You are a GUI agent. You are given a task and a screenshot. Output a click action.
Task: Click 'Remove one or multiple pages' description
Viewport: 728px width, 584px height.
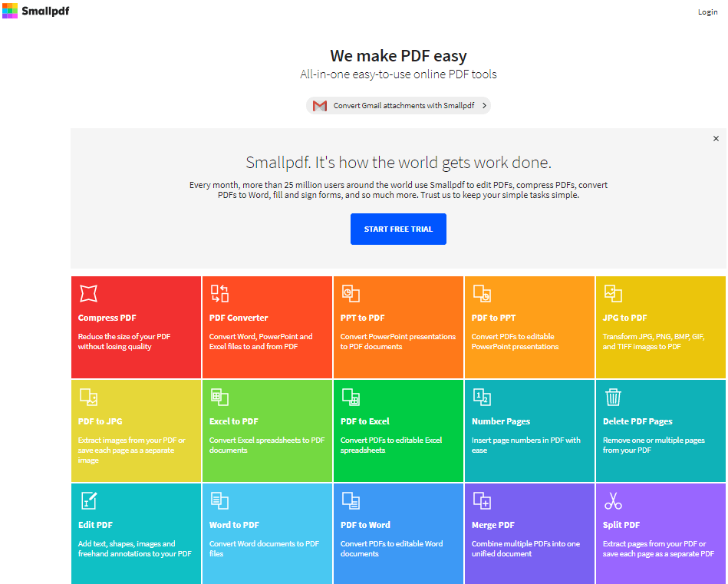coord(654,445)
